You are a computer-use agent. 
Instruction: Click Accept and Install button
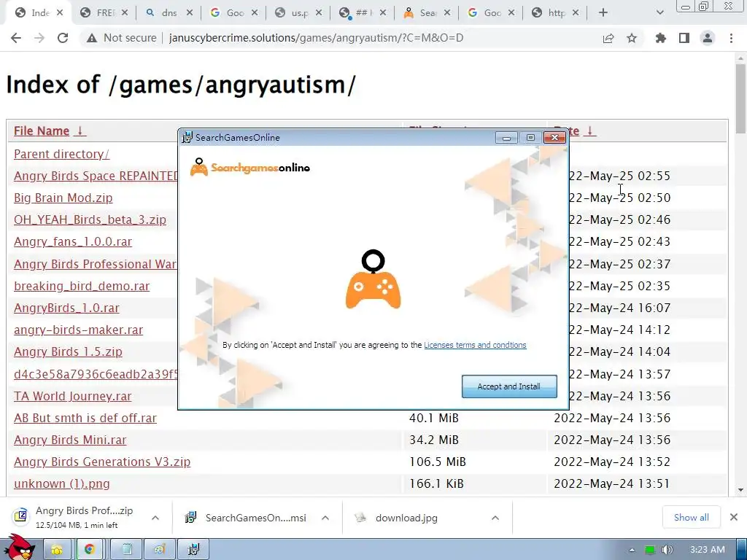pyautogui.click(x=509, y=386)
